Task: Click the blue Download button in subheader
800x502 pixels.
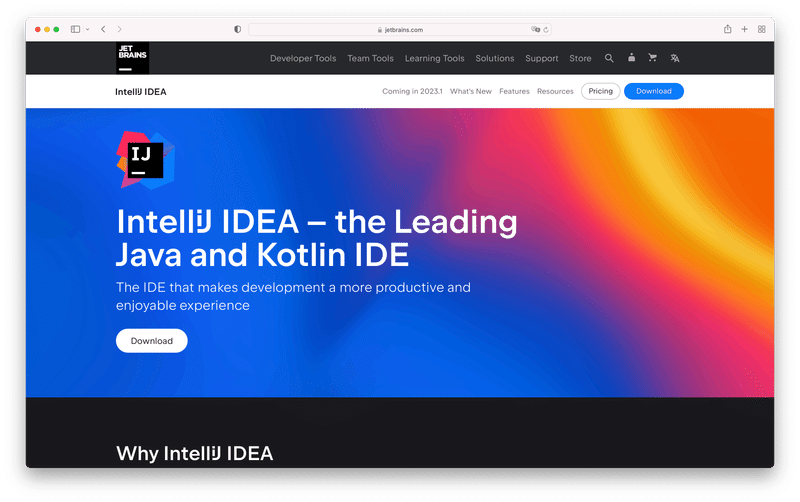Action: (x=654, y=91)
